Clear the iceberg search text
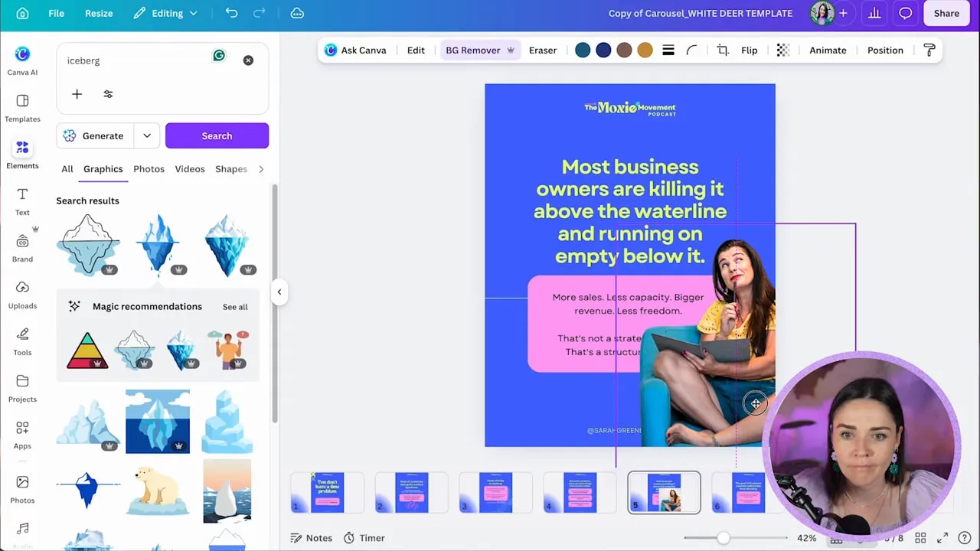 248,60
